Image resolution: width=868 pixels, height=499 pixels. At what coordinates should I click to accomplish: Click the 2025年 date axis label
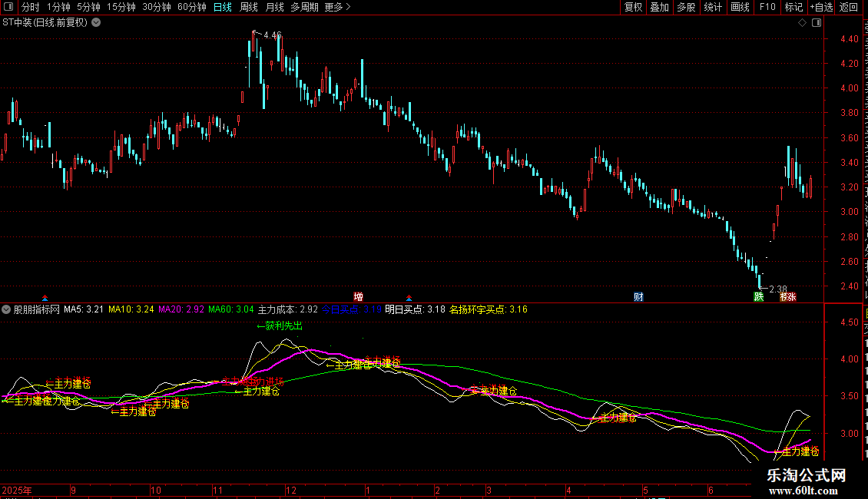[x=17, y=491]
